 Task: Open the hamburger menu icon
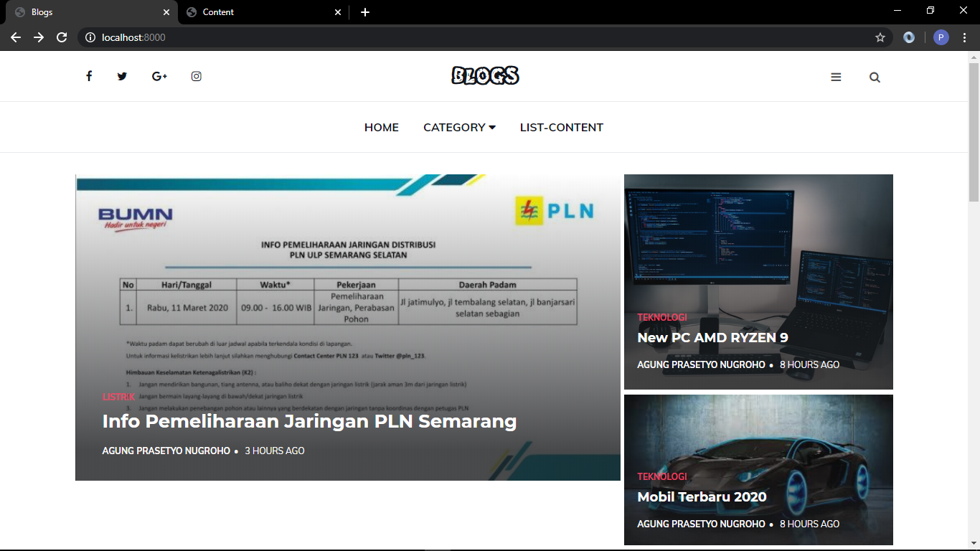tap(836, 77)
